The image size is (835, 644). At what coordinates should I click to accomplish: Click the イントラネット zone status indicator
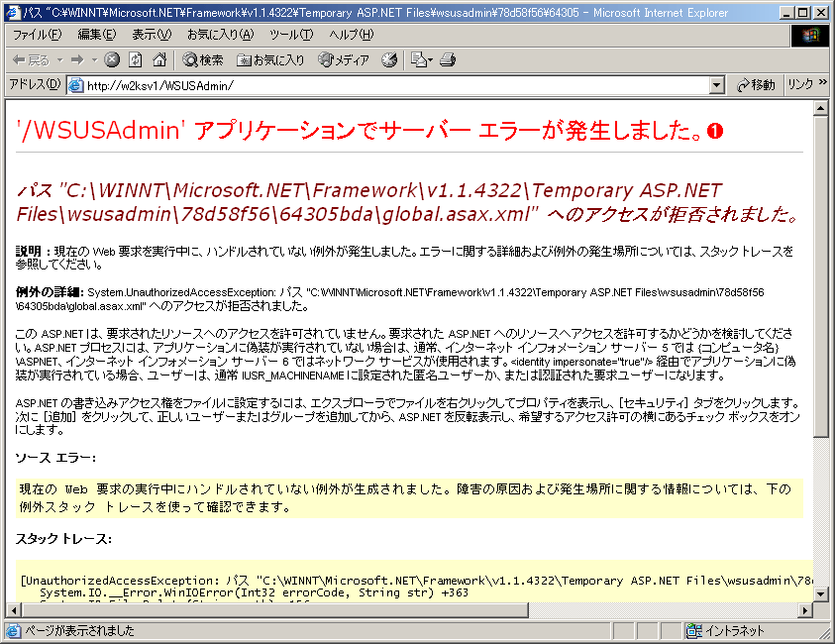tap(726, 631)
